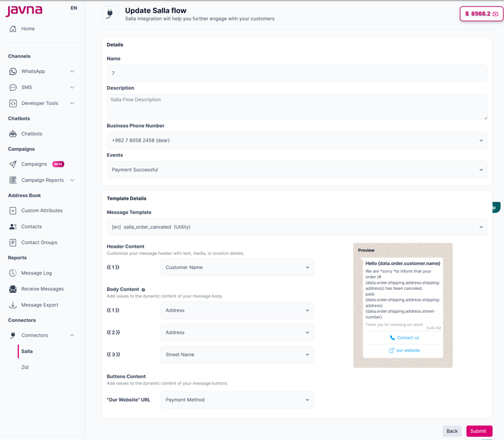The height and width of the screenshot is (440, 504).
Task: Click the Message Log clock icon
Action: point(13,273)
